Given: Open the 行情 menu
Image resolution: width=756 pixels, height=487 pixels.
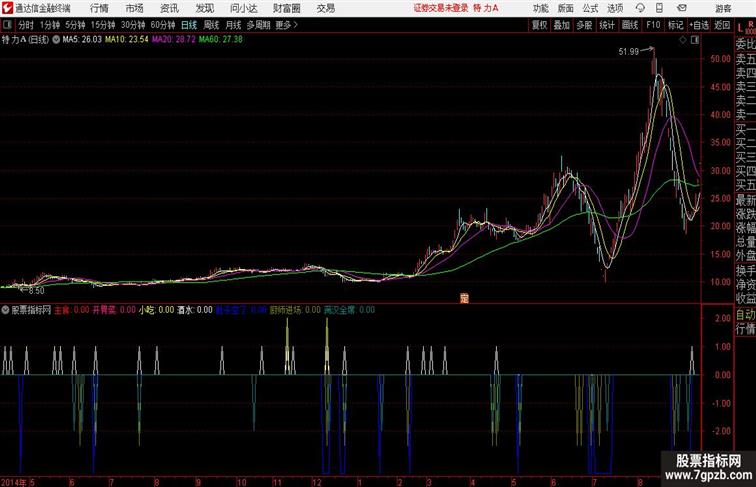Looking at the screenshot, I should point(100,8).
